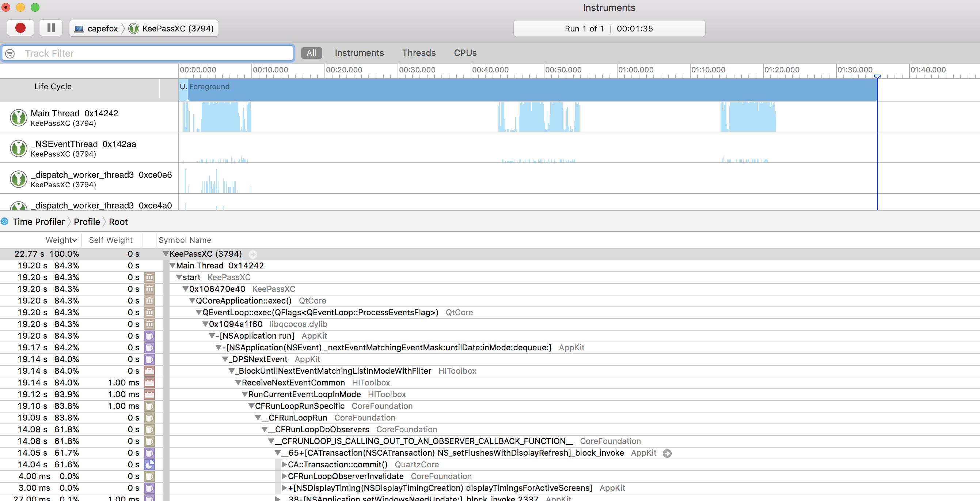
Task: Collapse the Main Thread 0x14242 call tree entry
Action: click(172, 265)
